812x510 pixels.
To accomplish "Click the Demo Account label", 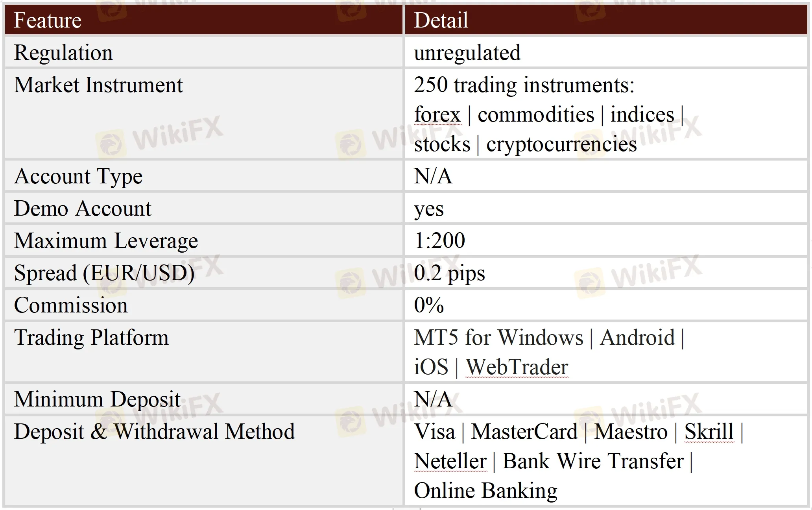I will (x=83, y=208).
